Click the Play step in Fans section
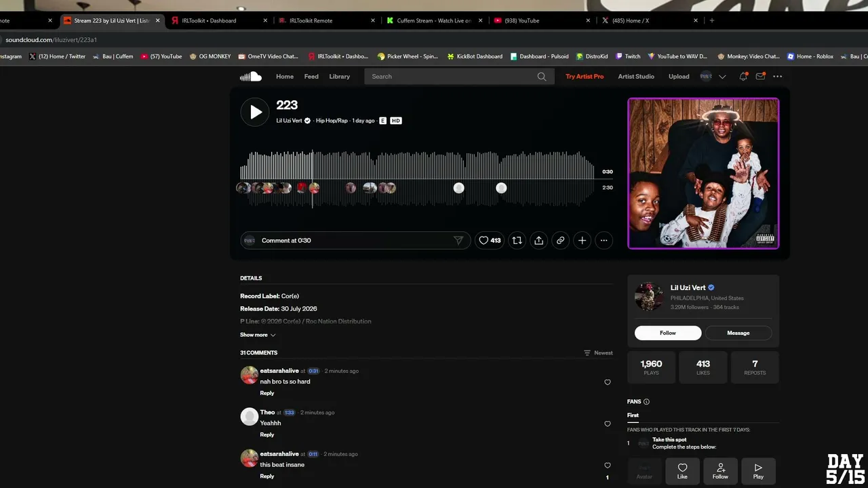The height and width of the screenshot is (488, 868). 758,471
